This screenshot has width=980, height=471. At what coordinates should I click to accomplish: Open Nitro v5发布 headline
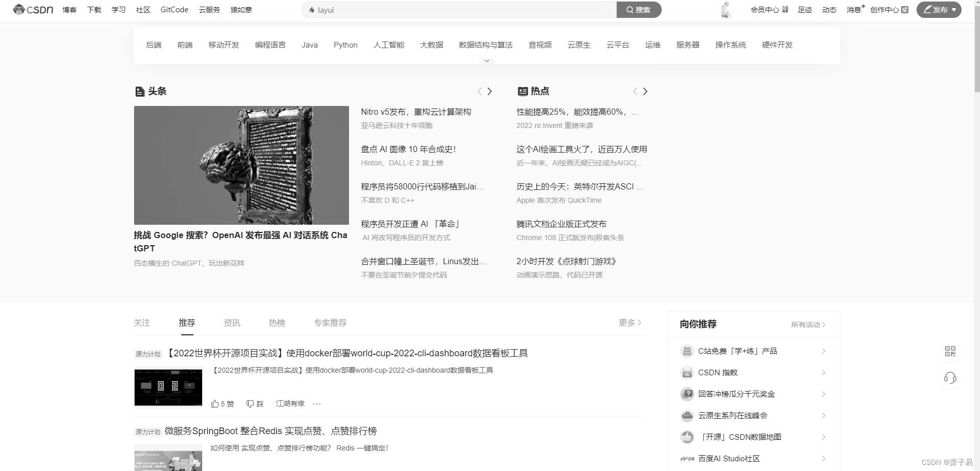[416, 112]
